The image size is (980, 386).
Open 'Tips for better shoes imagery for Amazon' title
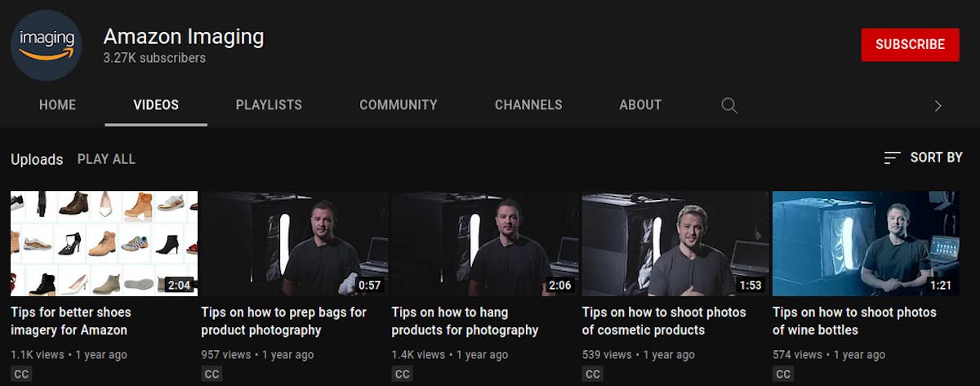coord(70,322)
